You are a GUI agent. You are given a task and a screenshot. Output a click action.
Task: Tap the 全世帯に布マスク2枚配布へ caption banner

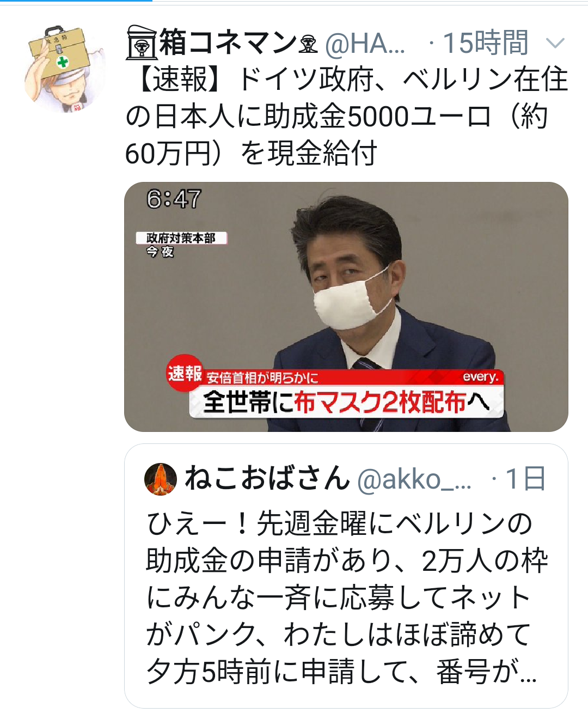pos(346,402)
